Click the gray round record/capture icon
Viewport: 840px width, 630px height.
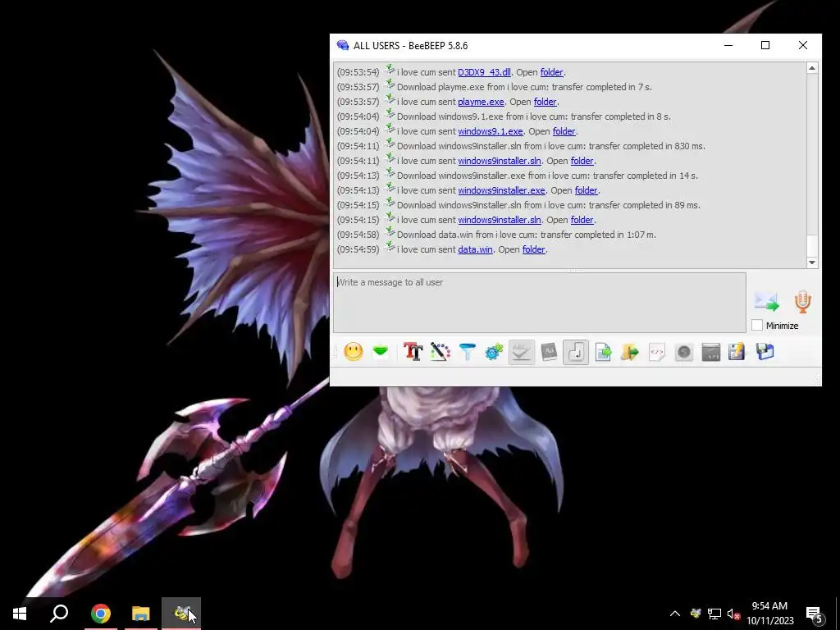(x=684, y=352)
